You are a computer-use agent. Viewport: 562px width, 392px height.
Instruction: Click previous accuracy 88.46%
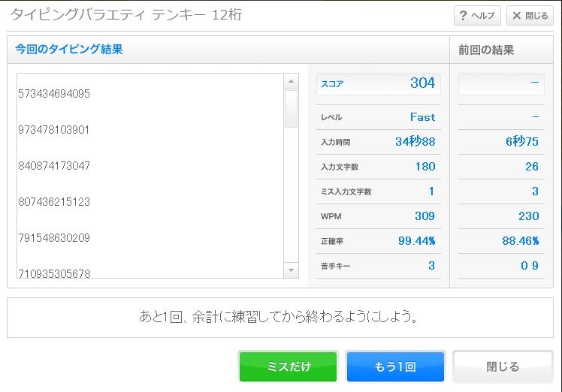521,241
